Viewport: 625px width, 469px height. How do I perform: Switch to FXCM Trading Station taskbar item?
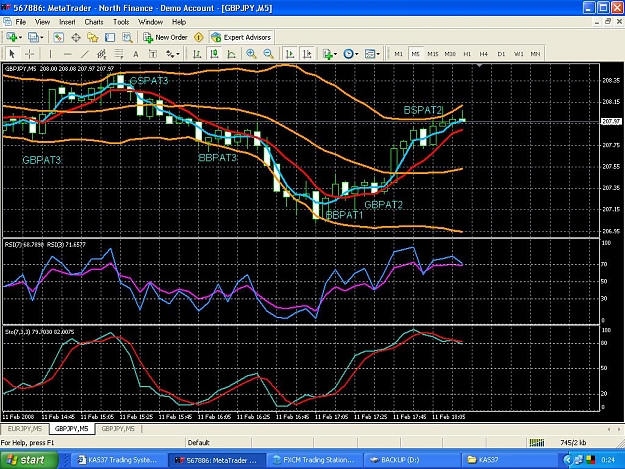tap(314, 460)
